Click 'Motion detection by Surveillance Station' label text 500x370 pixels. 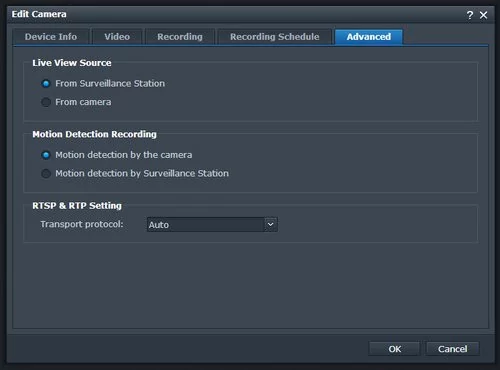(142, 173)
